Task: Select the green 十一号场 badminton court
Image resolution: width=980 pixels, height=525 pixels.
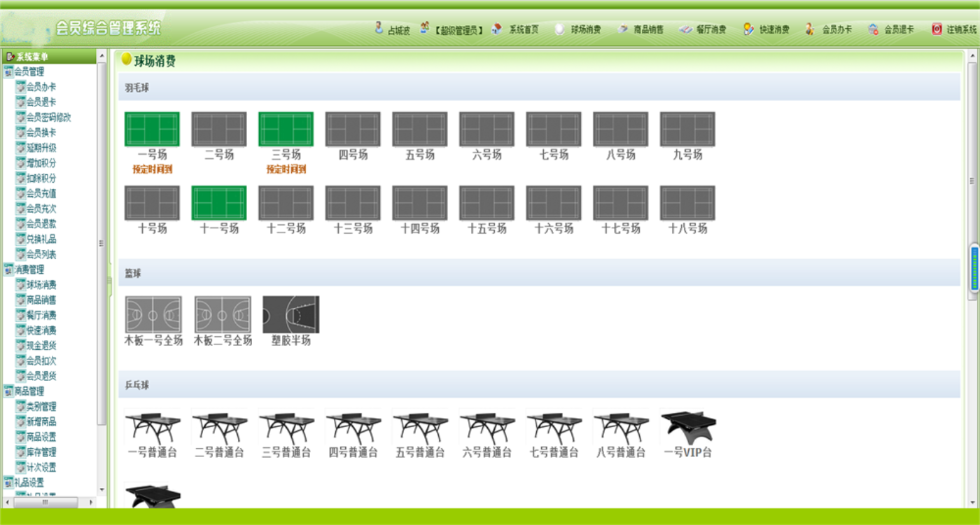Action: (219, 203)
